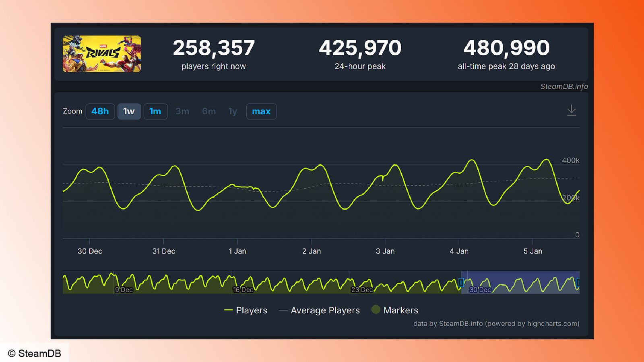644x362 pixels.
Task: Click the left navigator range handle
Action: click(x=461, y=282)
